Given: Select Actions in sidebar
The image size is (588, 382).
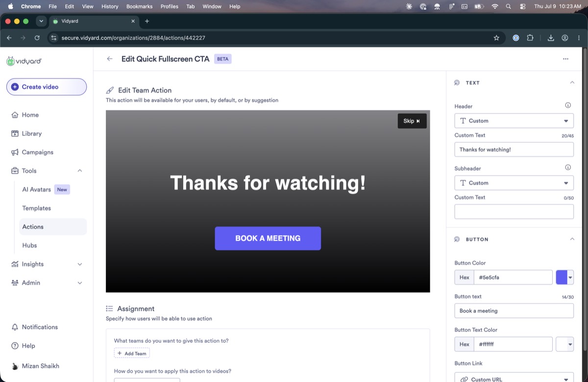Looking at the screenshot, I should (53, 227).
